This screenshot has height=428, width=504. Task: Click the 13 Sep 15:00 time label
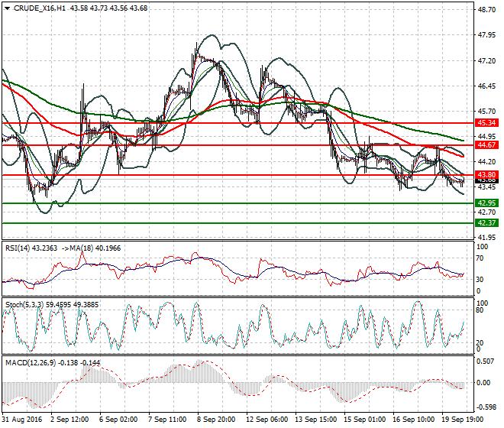click(x=315, y=420)
